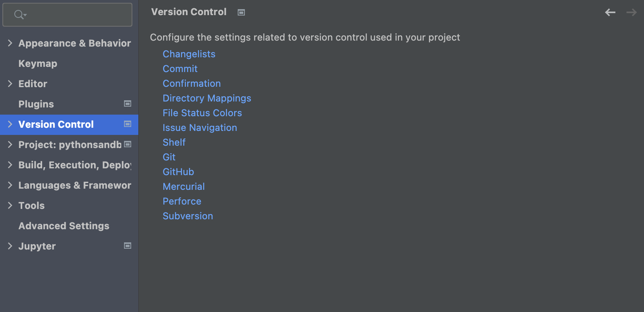This screenshot has height=312, width=644.
Task: Click the project-level icon beside Version Control heading
Action: 241,13
